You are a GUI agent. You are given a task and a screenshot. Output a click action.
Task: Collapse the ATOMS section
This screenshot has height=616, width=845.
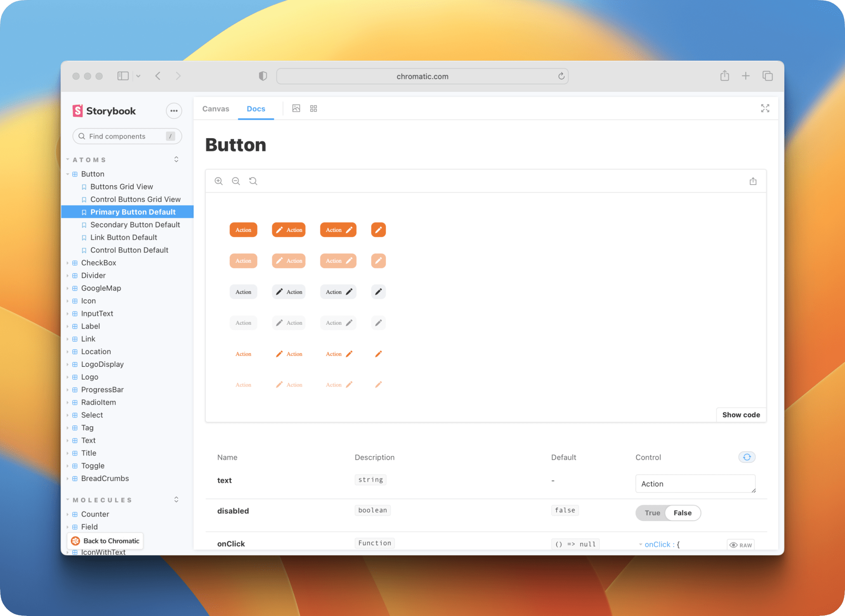68,159
